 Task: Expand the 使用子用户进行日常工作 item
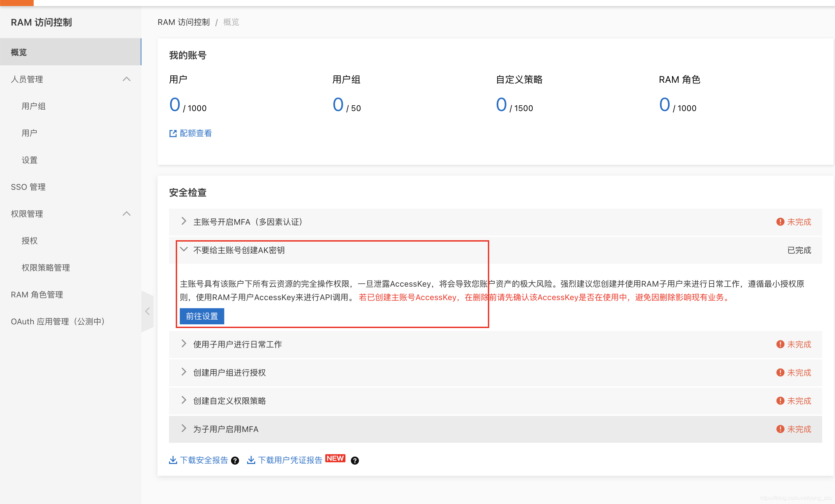[x=184, y=344]
